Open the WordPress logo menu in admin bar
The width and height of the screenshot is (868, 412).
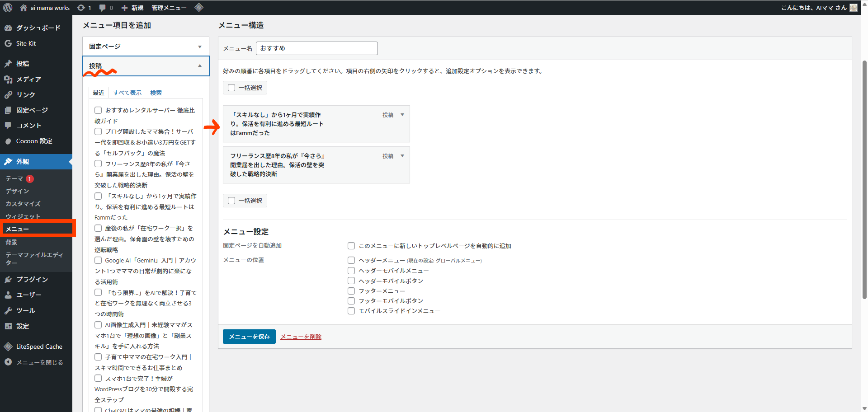[7, 7]
